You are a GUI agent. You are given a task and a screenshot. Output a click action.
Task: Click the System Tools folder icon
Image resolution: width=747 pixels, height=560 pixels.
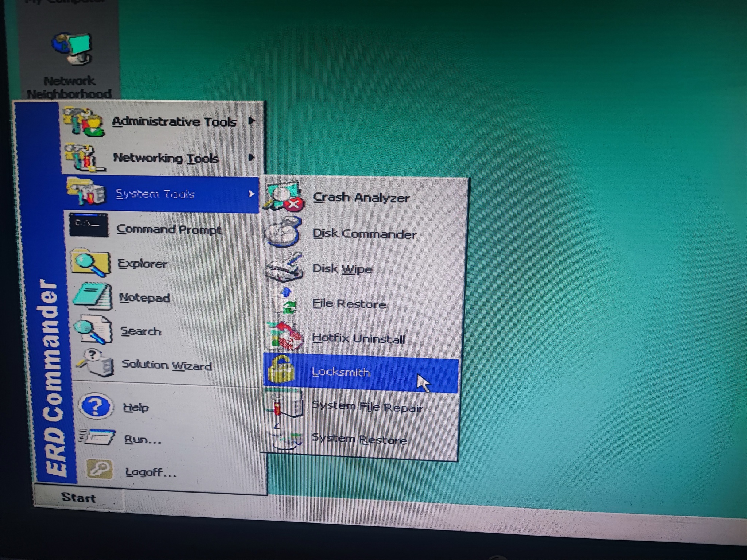tap(86, 192)
